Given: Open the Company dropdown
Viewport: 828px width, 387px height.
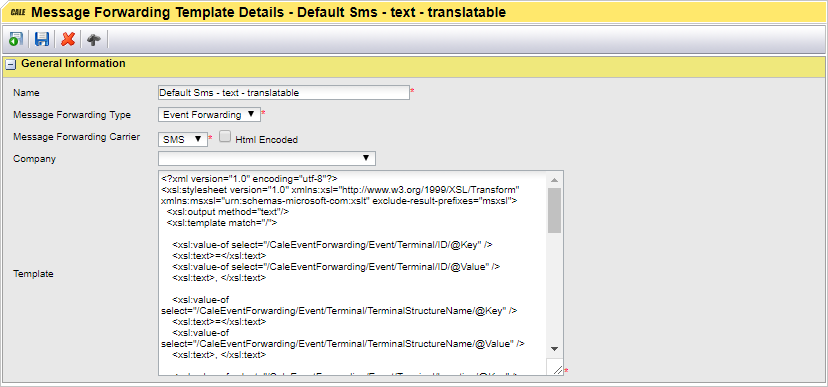Looking at the screenshot, I should 267,158.
